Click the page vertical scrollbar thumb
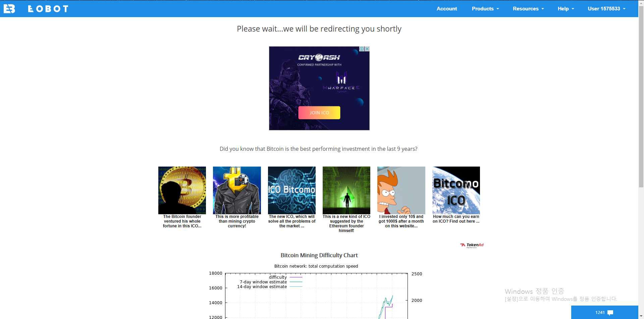Viewport: 644px width, 319px height. point(641,97)
